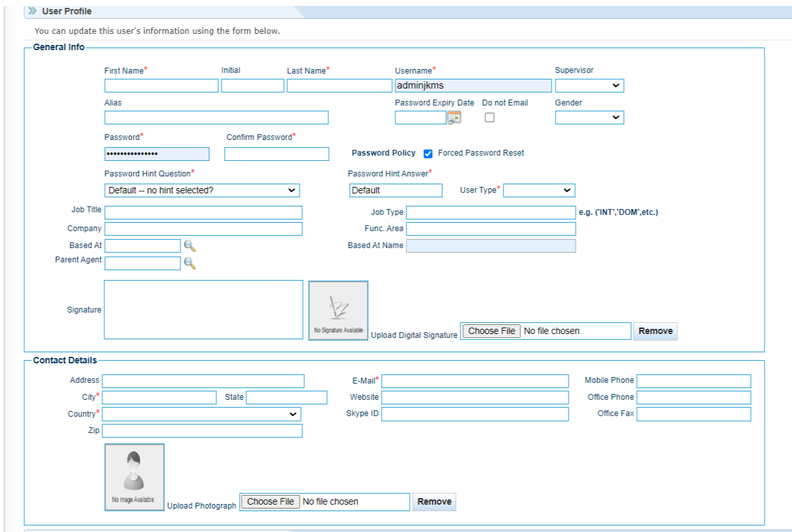The height and width of the screenshot is (532, 792).
Task: Click the Func. Area input field
Action: [491, 229]
